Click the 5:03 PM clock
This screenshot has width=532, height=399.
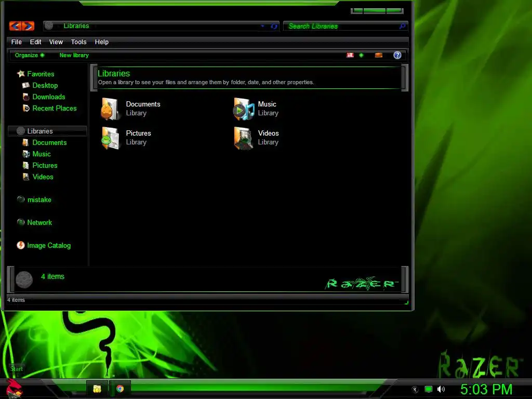point(486,389)
